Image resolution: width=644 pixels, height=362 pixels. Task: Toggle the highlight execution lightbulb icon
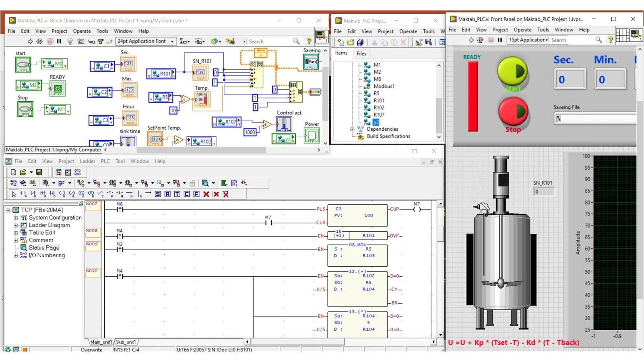point(70,41)
